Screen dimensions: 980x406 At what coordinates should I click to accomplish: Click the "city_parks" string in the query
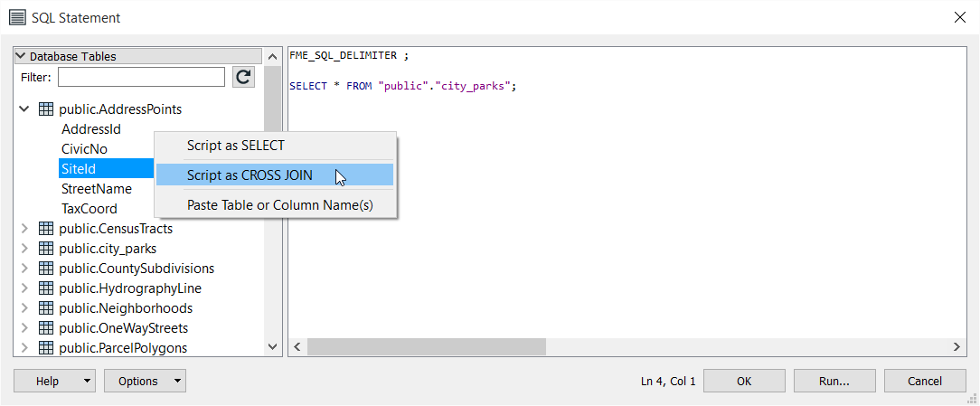475,86
